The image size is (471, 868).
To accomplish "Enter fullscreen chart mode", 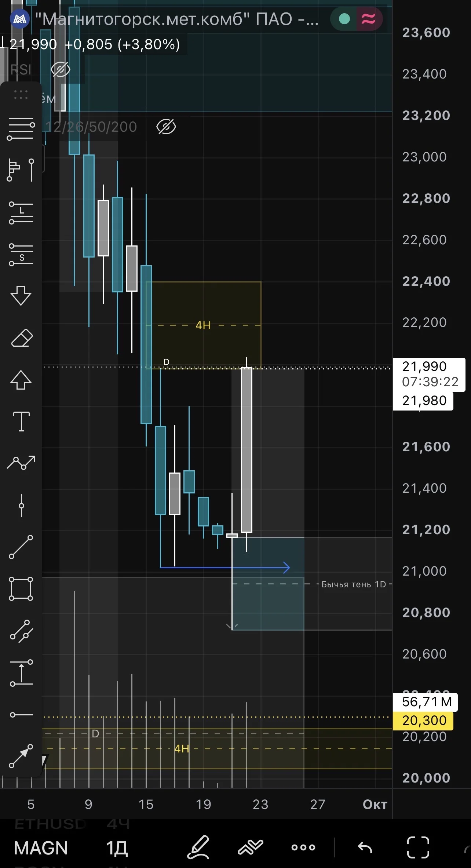I will click(x=418, y=847).
